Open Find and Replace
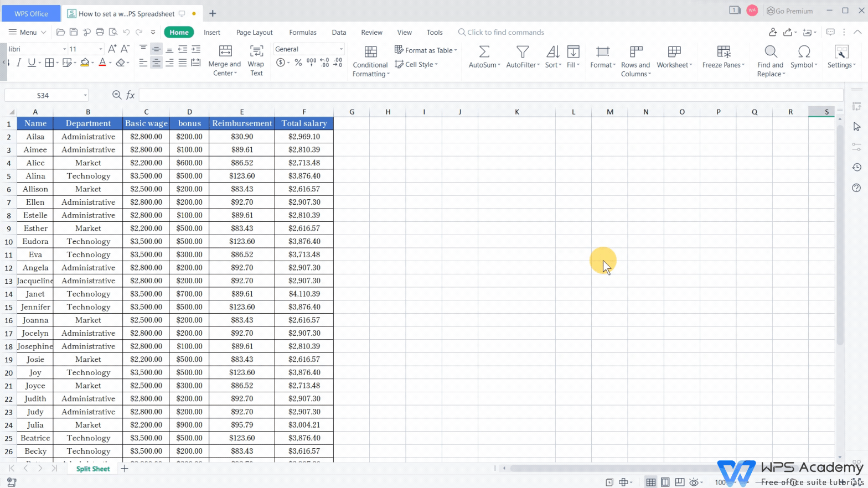 pyautogui.click(x=771, y=61)
